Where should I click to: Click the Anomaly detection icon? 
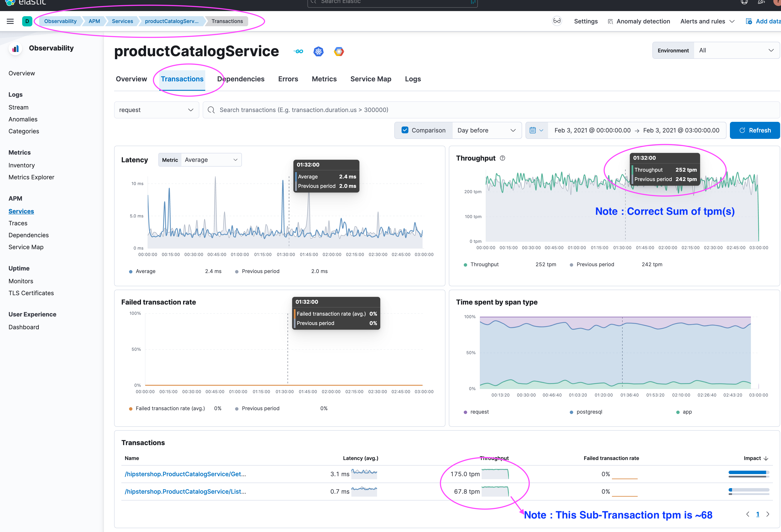coord(610,22)
